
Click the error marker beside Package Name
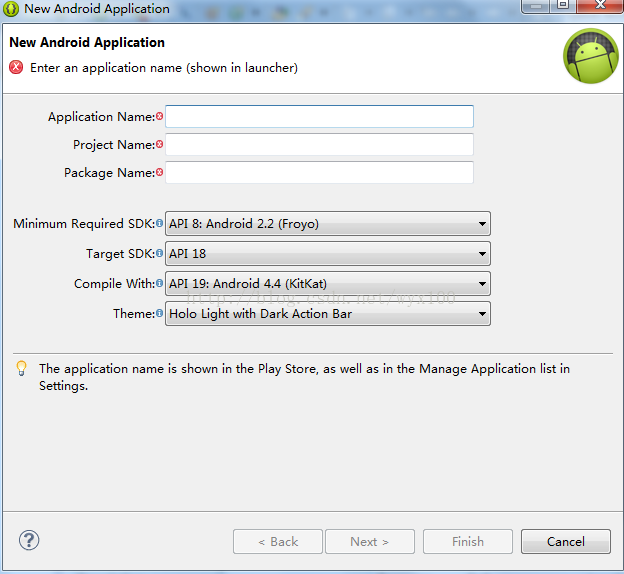(x=160, y=172)
